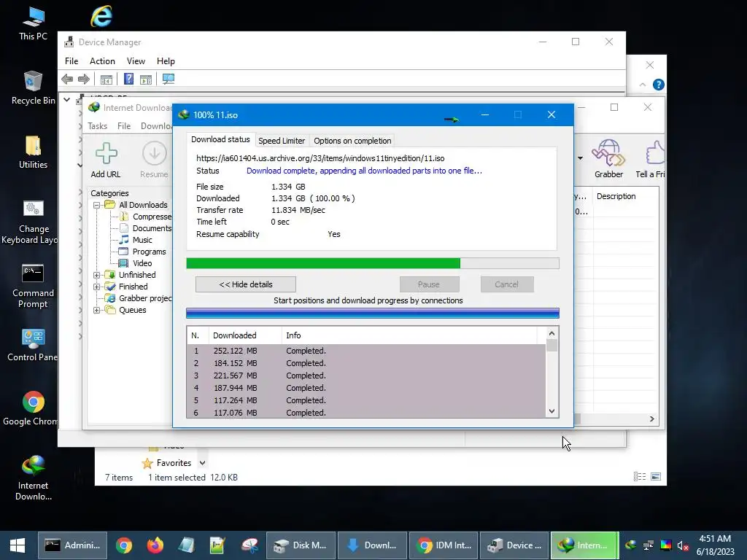Click the Add URL icon in IDM
The image size is (747, 560).
(107, 154)
